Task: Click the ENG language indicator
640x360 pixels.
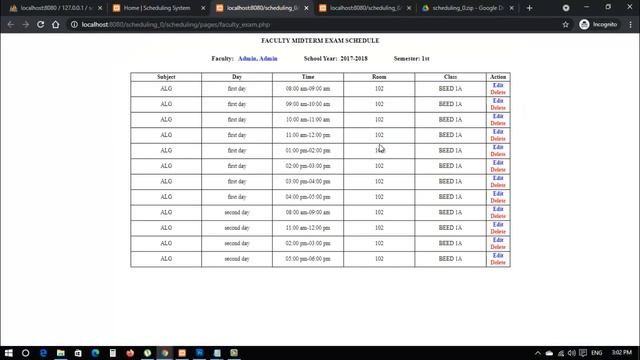Action: (x=597, y=353)
